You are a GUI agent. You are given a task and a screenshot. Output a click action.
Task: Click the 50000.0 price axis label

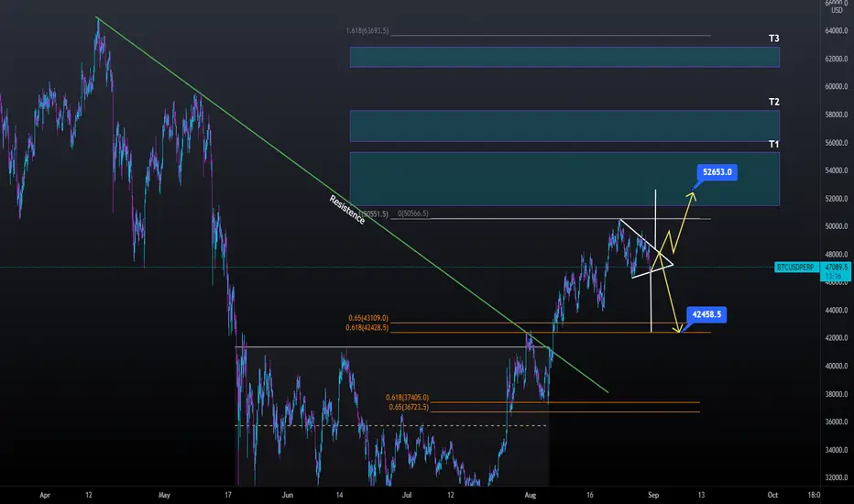(x=837, y=226)
